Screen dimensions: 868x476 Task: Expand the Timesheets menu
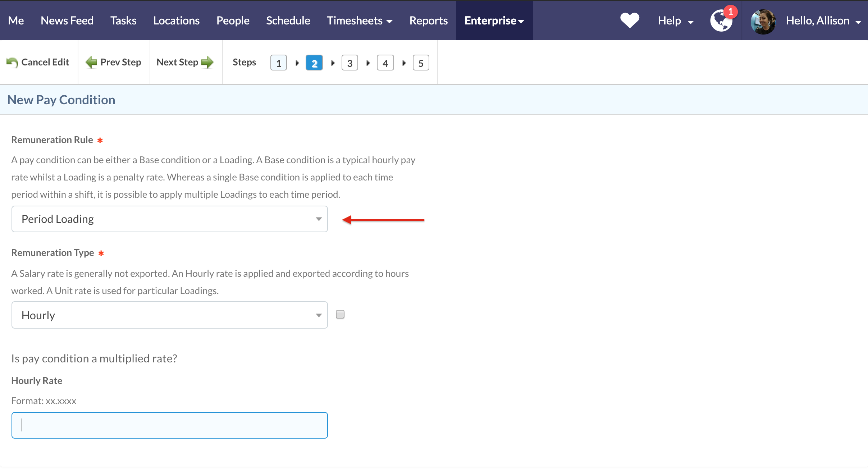(x=359, y=21)
